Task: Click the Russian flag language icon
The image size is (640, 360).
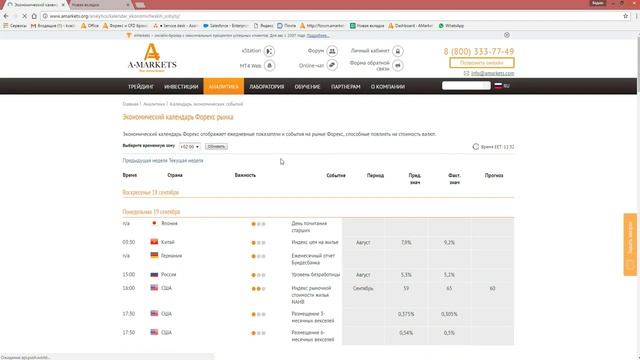Action: point(498,86)
